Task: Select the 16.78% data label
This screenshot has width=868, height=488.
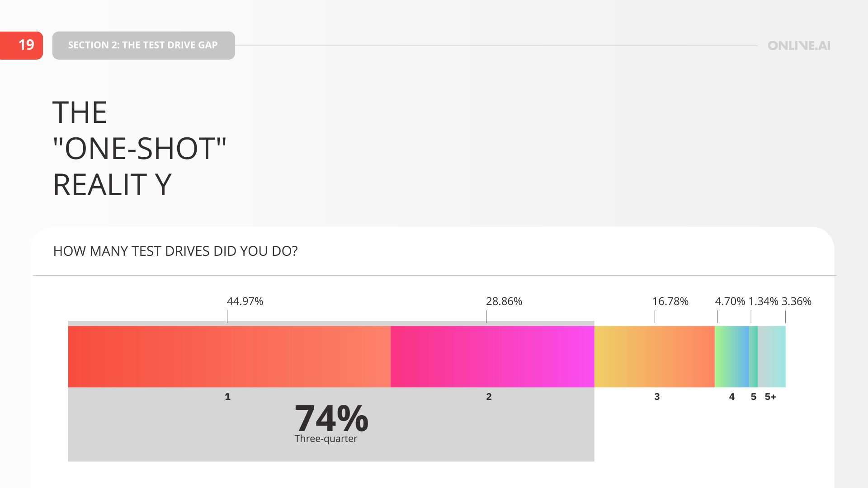Action: point(670,301)
